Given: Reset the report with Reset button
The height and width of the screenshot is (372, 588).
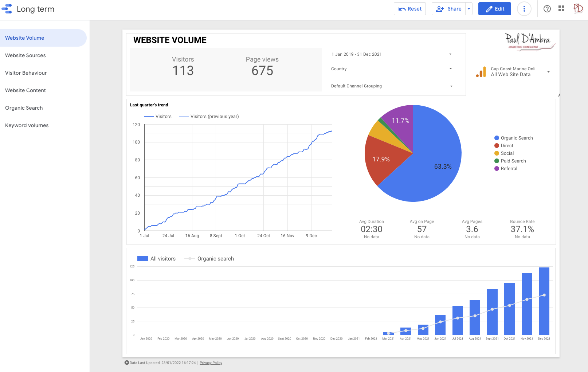Looking at the screenshot, I should click(x=410, y=9).
